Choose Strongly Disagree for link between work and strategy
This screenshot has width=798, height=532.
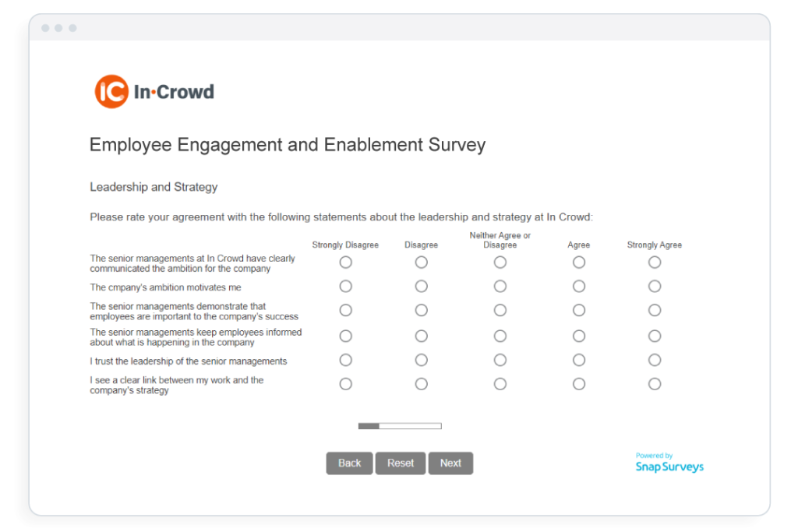click(345, 383)
